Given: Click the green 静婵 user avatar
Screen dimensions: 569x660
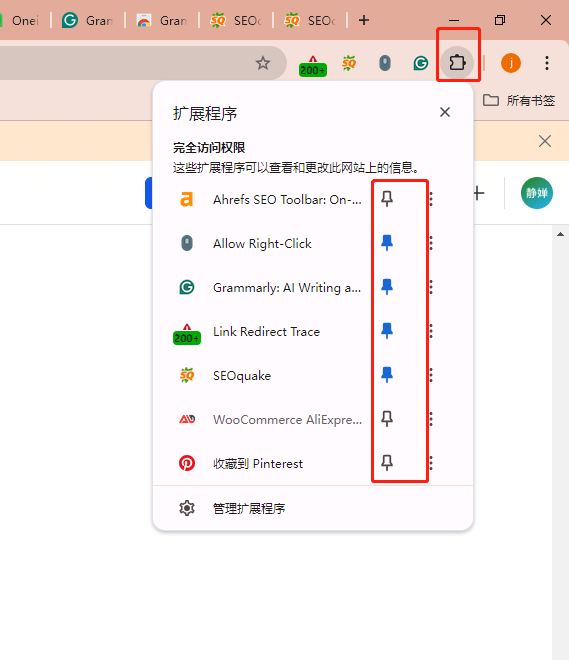Looking at the screenshot, I should click(537, 193).
